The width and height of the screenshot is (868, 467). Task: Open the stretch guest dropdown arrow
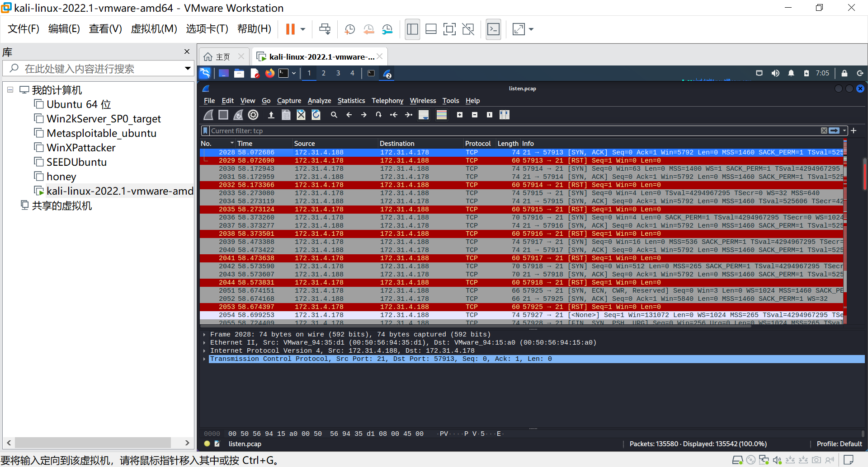tap(531, 29)
